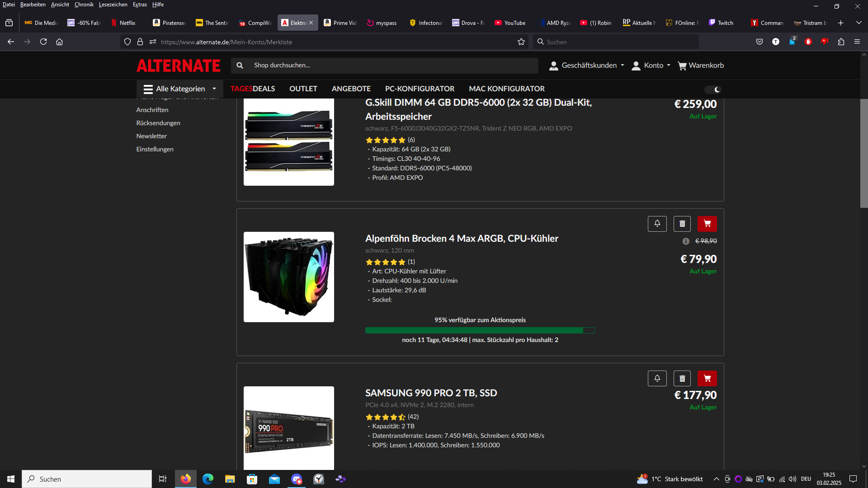Add SAMSUNG 990 PRO SSD to cart
This screenshot has width=868, height=488.
pos(707,378)
